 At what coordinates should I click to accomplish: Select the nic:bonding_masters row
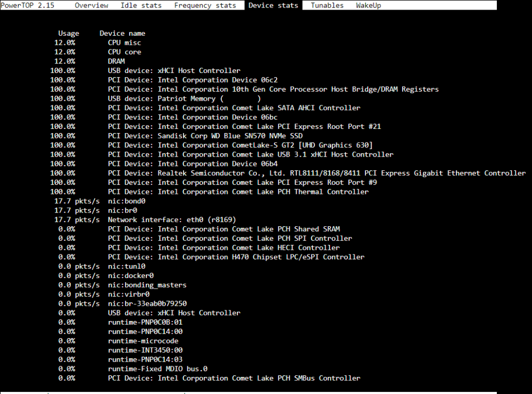(122, 285)
